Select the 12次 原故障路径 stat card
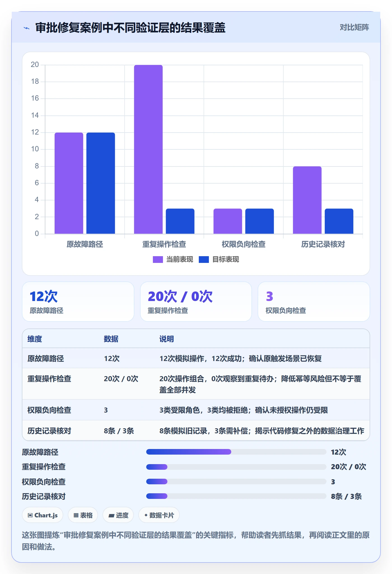 (x=78, y=302)
